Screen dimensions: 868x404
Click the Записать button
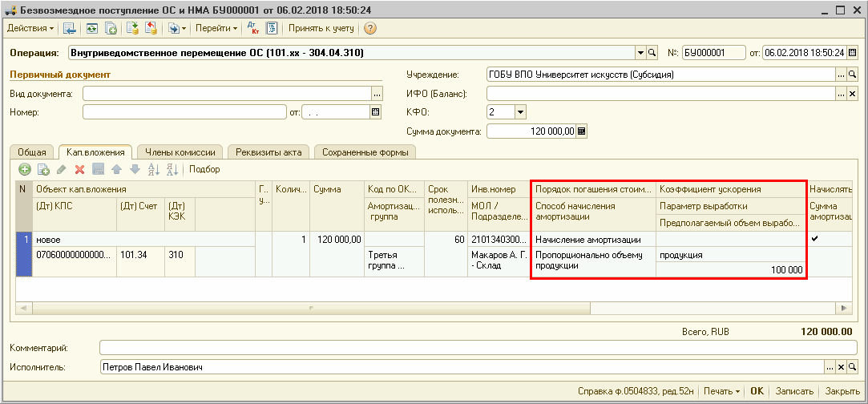(793, 392)
